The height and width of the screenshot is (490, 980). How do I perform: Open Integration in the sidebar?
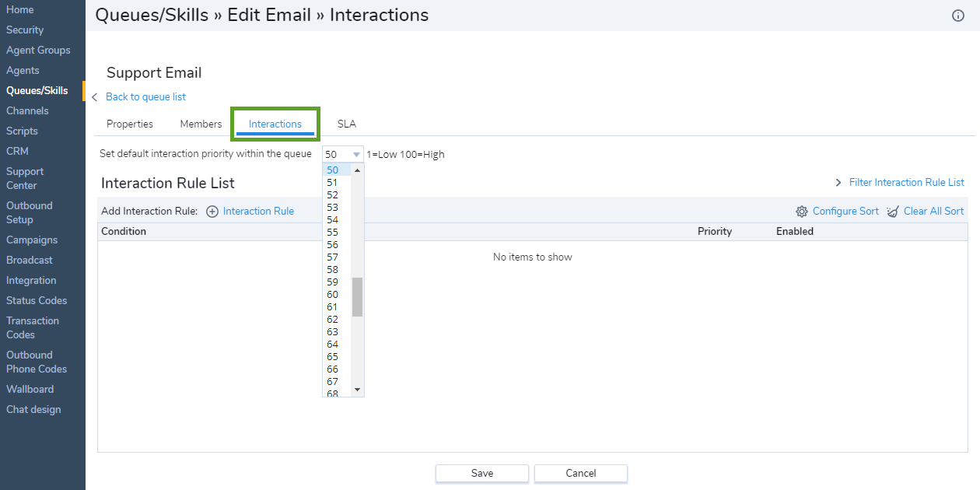tap(31, 280)
